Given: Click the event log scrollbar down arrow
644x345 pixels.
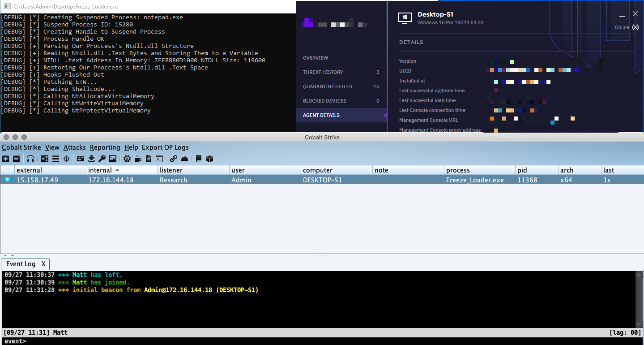Looking at the screenshot, I should [x=639, y=324].
